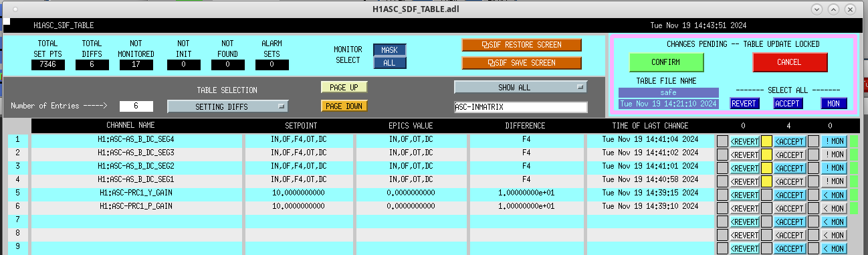Click the NOT MONITORED value 17
The image size is (868, 255).
tap(136, 65)
